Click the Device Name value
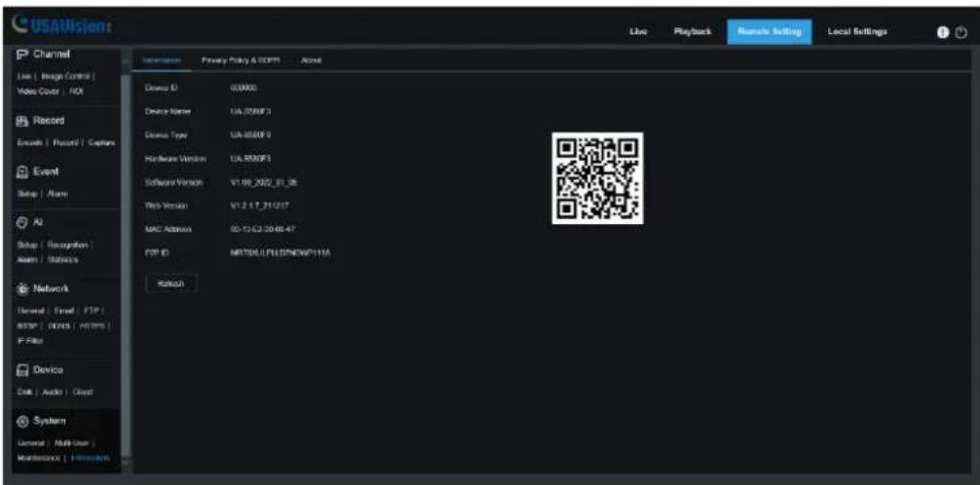The image size is (980, 485). click(x=250, y=111)
